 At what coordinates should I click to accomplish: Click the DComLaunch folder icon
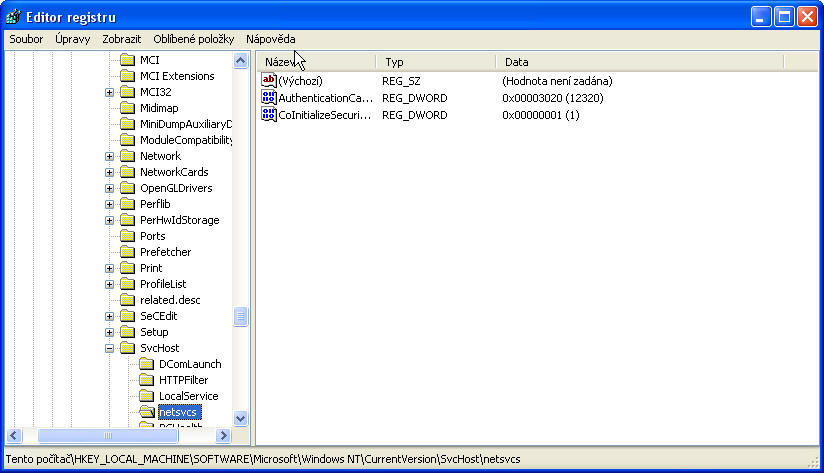[147, 364]
